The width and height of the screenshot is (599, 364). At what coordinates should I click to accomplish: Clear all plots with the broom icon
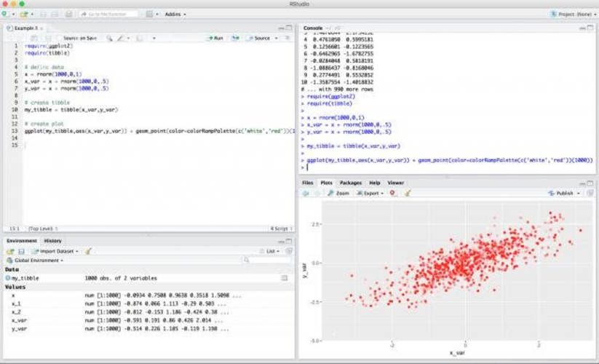408,193
